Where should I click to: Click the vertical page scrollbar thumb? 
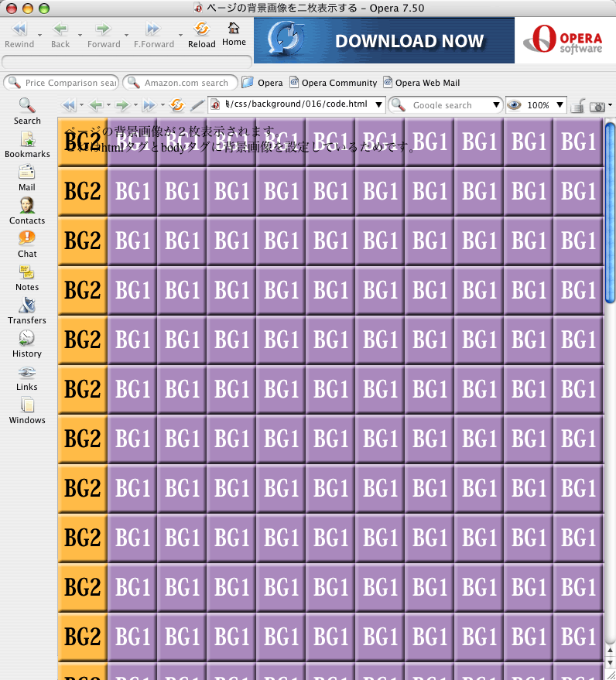click(x=610, y=211)
